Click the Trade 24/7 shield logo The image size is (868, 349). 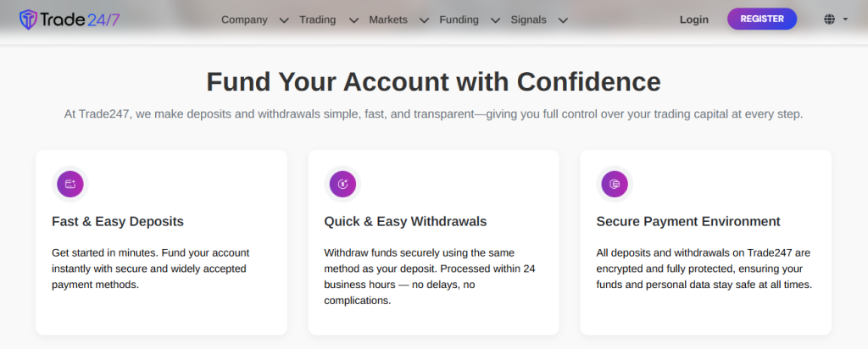pyautogui.click(x=30, y=19)
